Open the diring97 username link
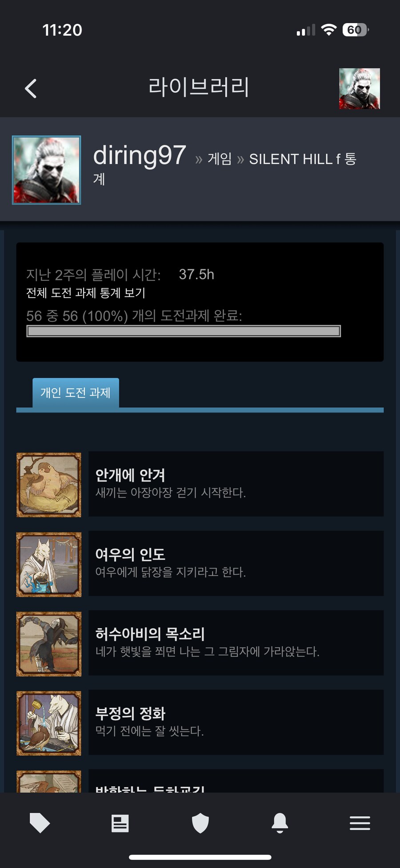Viewport: 400px width, 868px height. (140, 155)
